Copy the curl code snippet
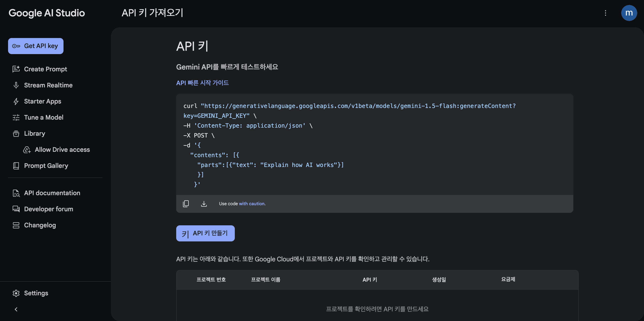This screenshot has width=644, height=321. [x=186, y=204]
